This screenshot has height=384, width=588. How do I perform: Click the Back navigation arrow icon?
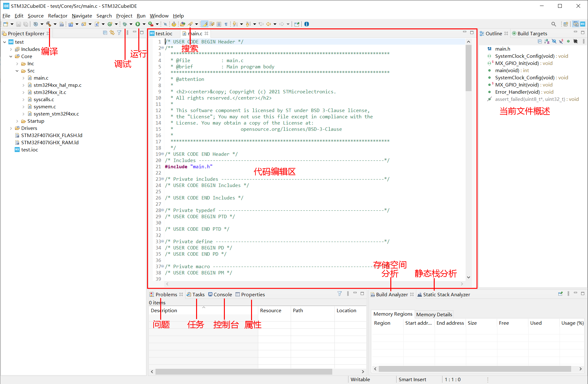(268, 24)
